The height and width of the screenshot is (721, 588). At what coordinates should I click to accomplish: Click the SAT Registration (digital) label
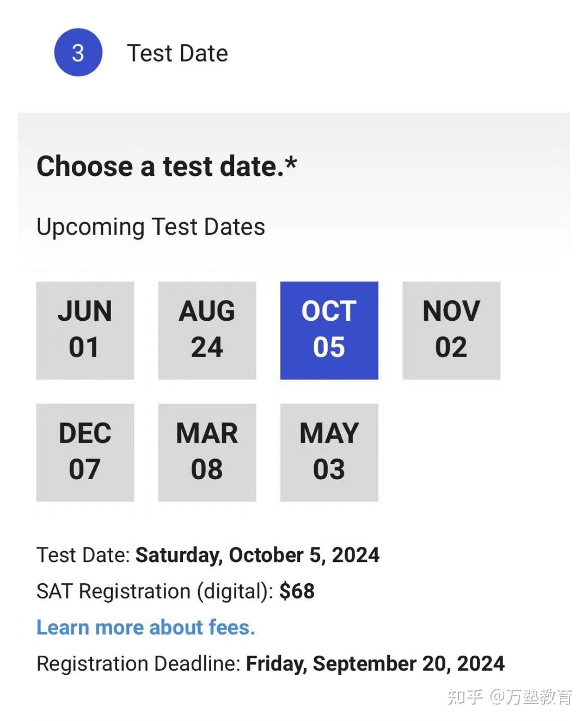tap(155, 591)
